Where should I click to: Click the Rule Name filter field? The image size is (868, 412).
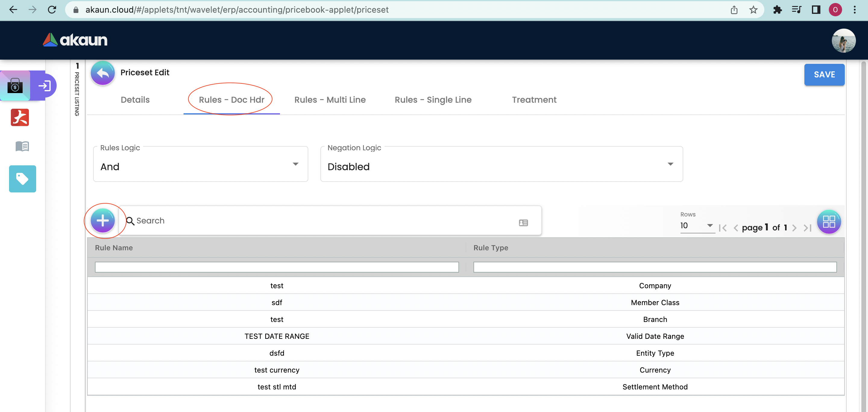tap(277, 267)
